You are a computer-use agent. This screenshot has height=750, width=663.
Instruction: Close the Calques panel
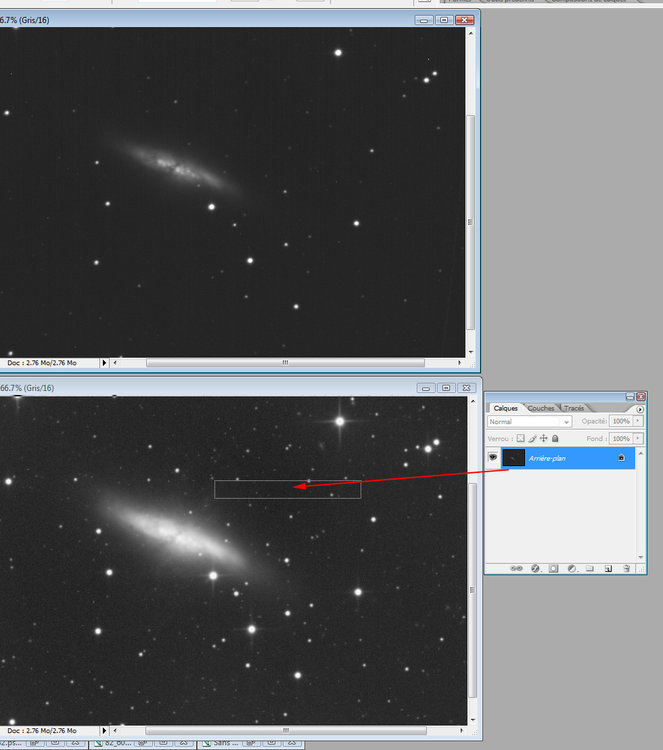pyautogui.click(x=641, y=397)
